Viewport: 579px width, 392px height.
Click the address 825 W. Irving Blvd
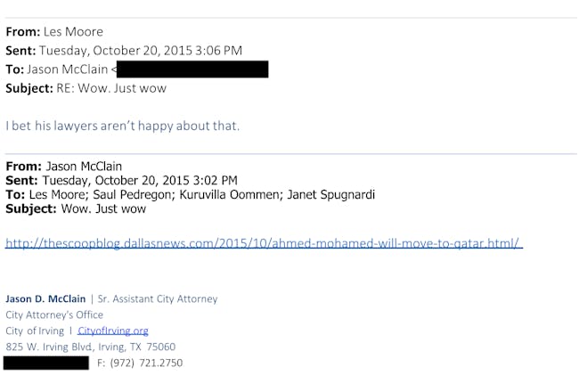(91, 347)
